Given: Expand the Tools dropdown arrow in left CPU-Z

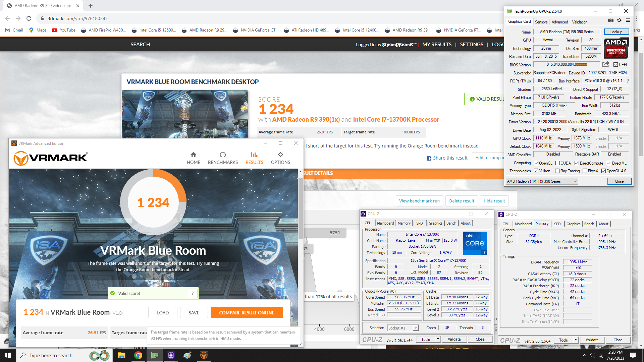Looking at the screenshot, I should (438, 339).
